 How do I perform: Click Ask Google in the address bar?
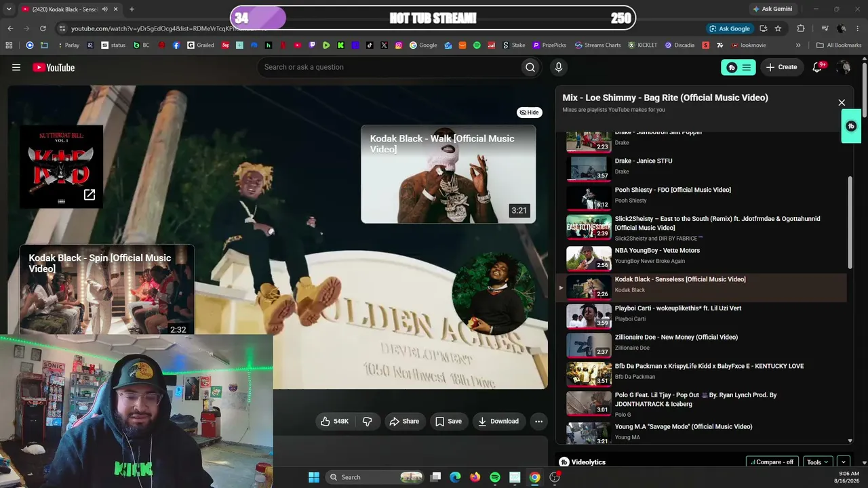tap(730, 28)
